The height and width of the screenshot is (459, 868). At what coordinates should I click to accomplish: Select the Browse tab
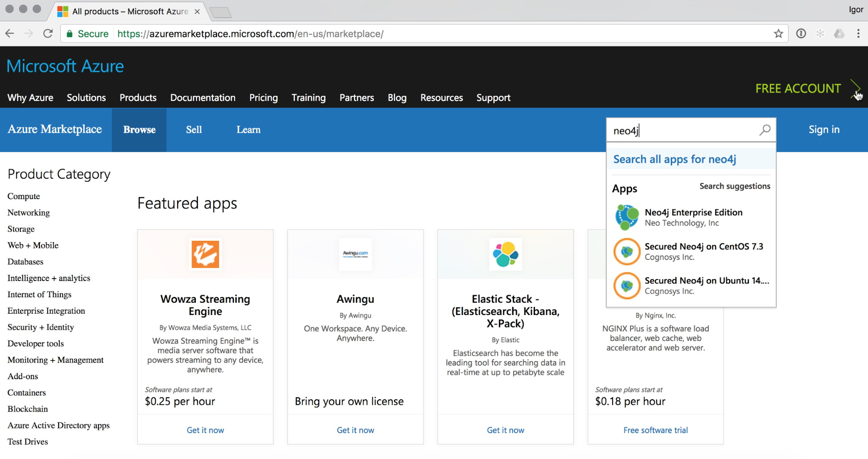pos(139,130)
